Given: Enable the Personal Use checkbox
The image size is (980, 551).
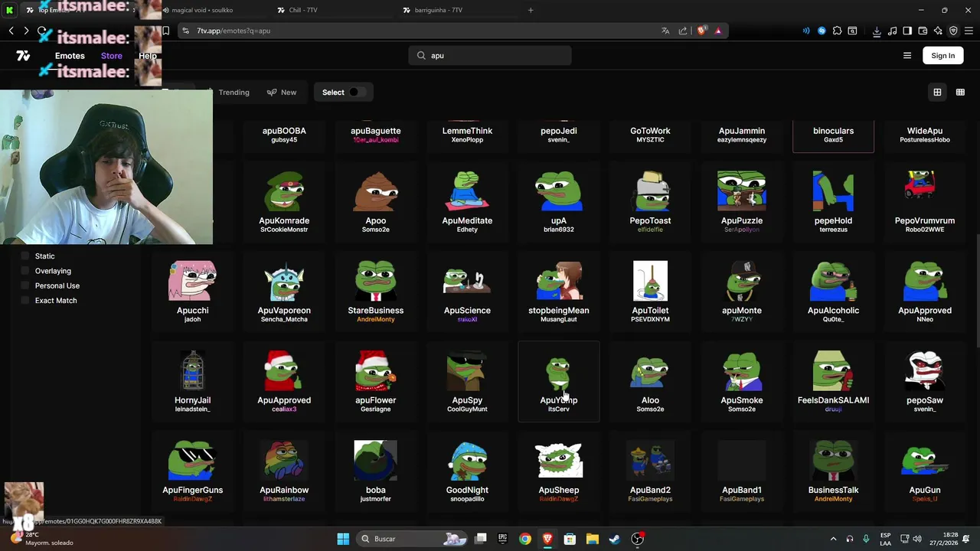Looking at the screenshot, I should point(24,285).
